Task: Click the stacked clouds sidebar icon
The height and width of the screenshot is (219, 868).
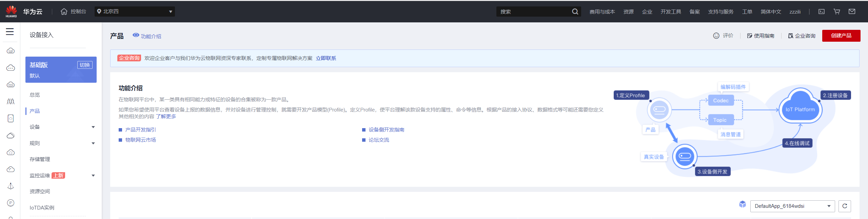Action: click(11, 136)
